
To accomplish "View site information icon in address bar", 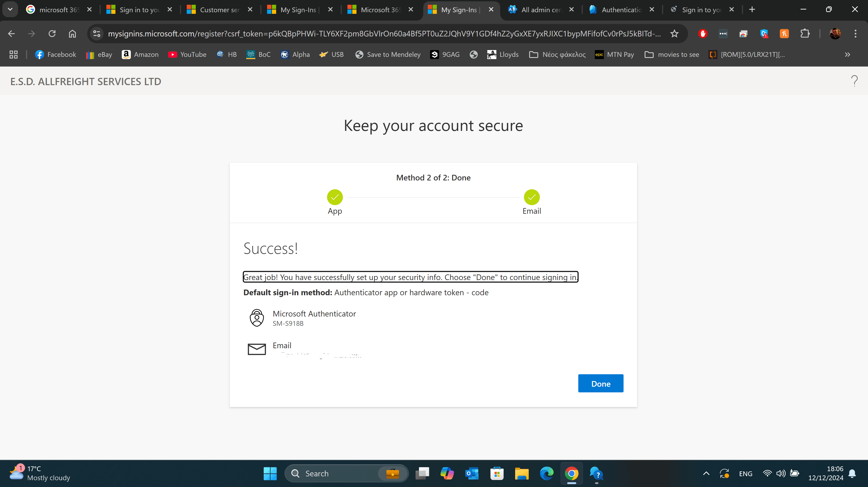I will click(x=97, y=34).
